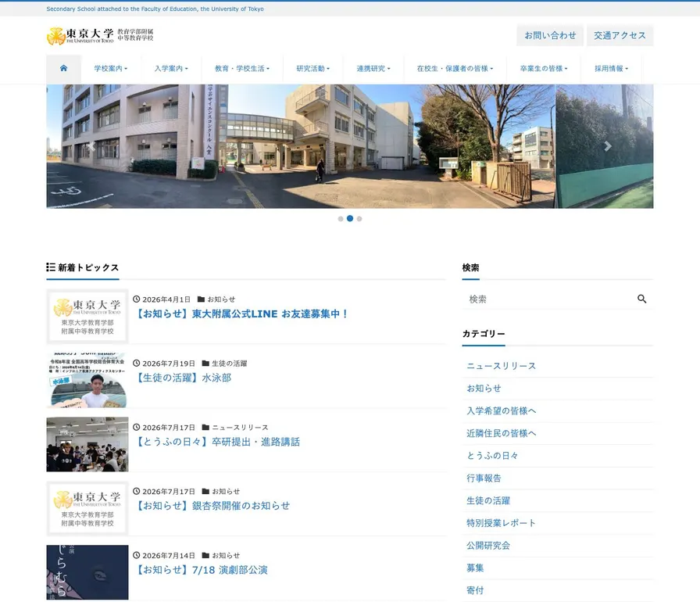Viewport: 700px width, 602px height.
Task: Select the third carousel dot
Action: coord(359,219)
